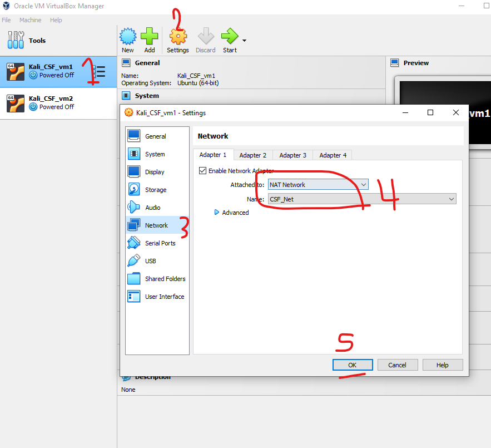The width and height of the screenshot is (491, 448).
Task: Open Storage settings category
Action: click(x=157, y=190)
